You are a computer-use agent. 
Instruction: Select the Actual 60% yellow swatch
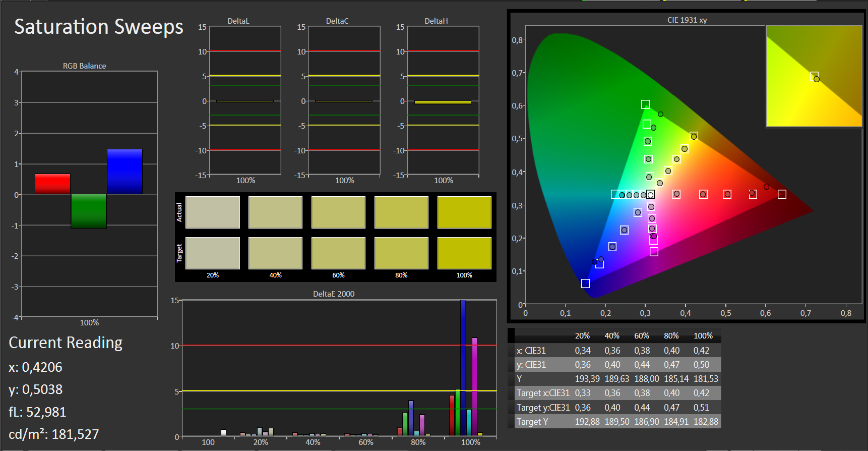pos(338,212)
